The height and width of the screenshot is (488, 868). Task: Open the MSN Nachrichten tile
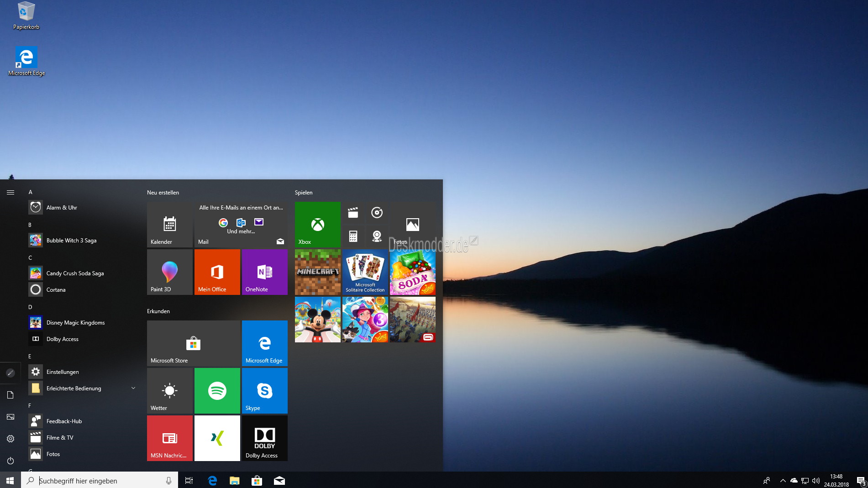click(x=170, y=438)
